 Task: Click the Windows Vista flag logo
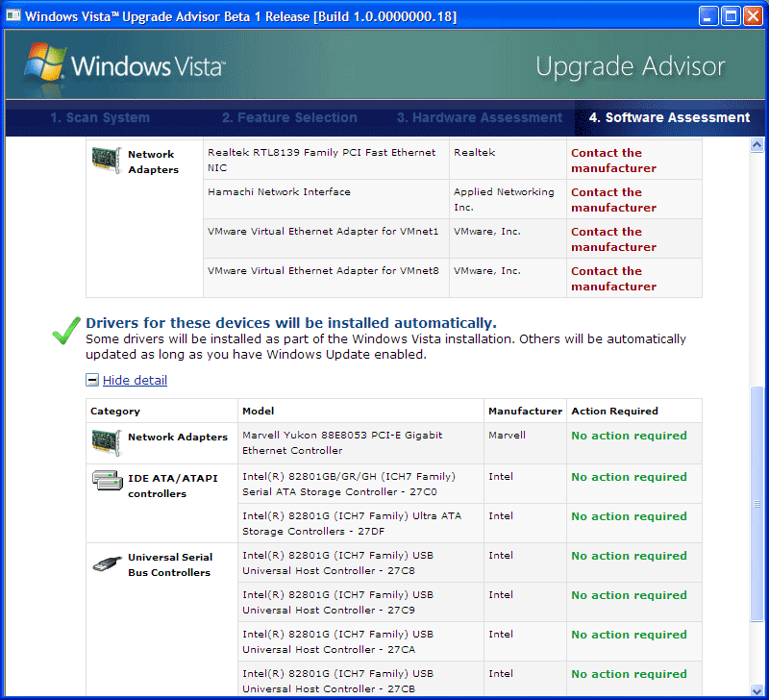coord(45,62)
